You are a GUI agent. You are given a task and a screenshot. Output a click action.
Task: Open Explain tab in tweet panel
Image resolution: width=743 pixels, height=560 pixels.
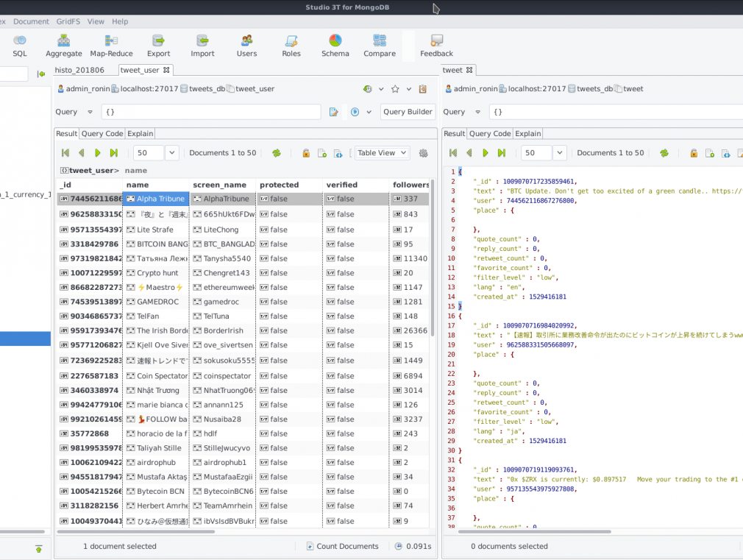[x=528, y=134]
